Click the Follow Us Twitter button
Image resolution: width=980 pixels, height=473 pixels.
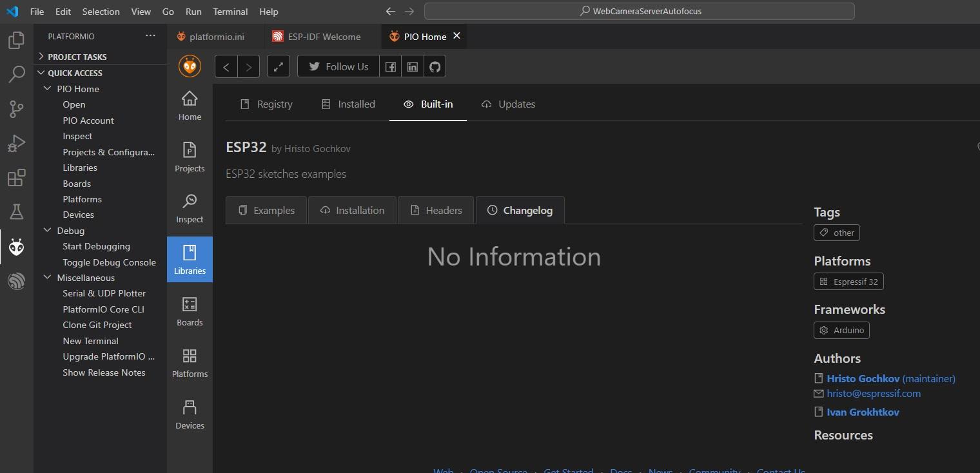338,66
